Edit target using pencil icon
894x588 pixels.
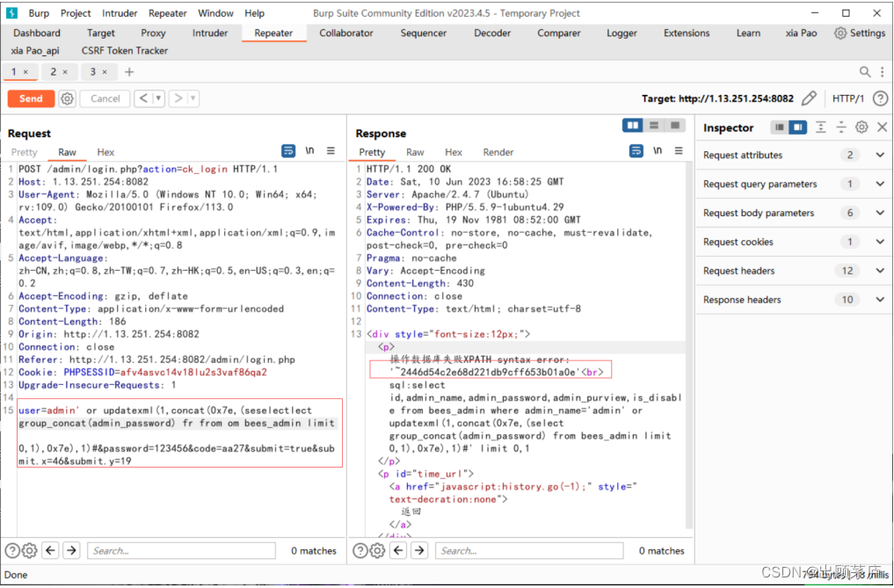pos(809,98)
